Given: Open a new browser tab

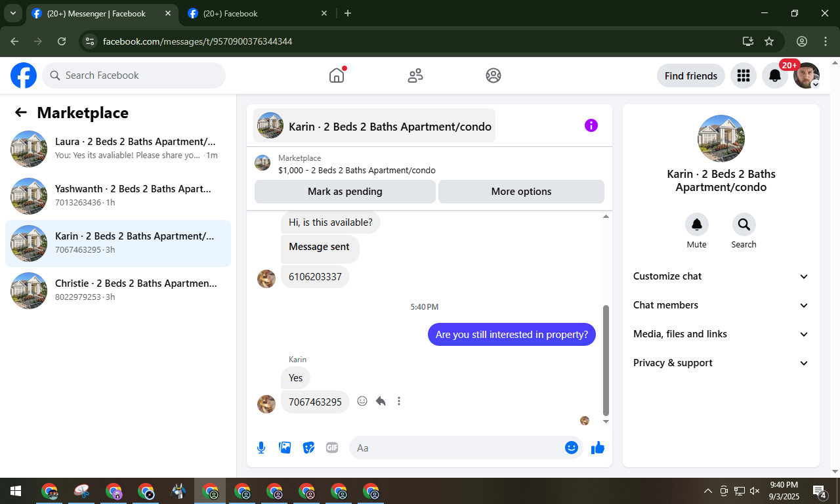Looking at the screenshot, I should (x=348, y=13).
